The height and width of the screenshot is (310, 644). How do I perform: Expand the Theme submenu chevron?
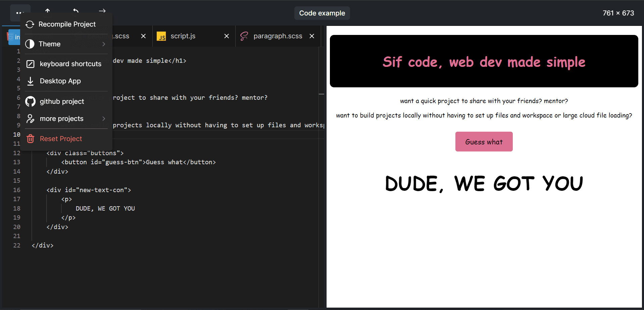(104, 44)
